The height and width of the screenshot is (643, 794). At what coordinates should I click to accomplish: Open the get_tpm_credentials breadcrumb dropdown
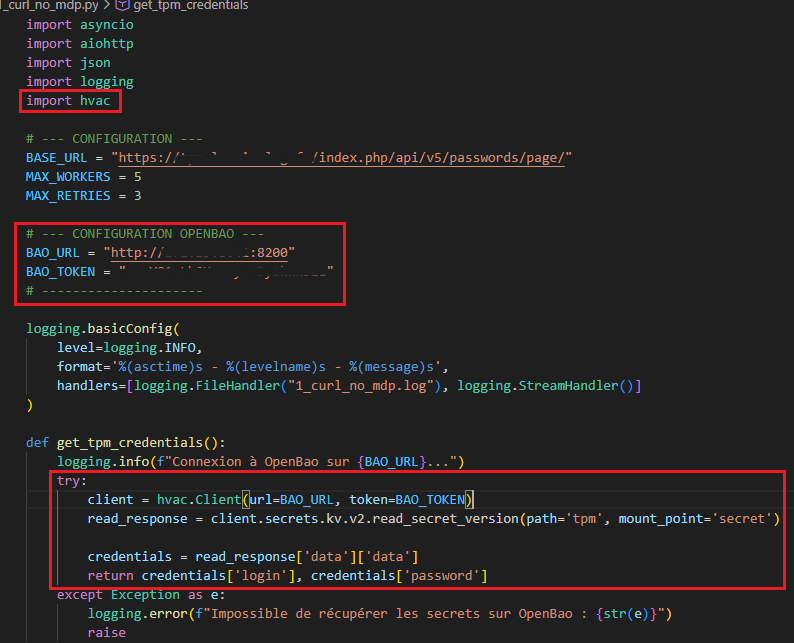tap(176, 6)
